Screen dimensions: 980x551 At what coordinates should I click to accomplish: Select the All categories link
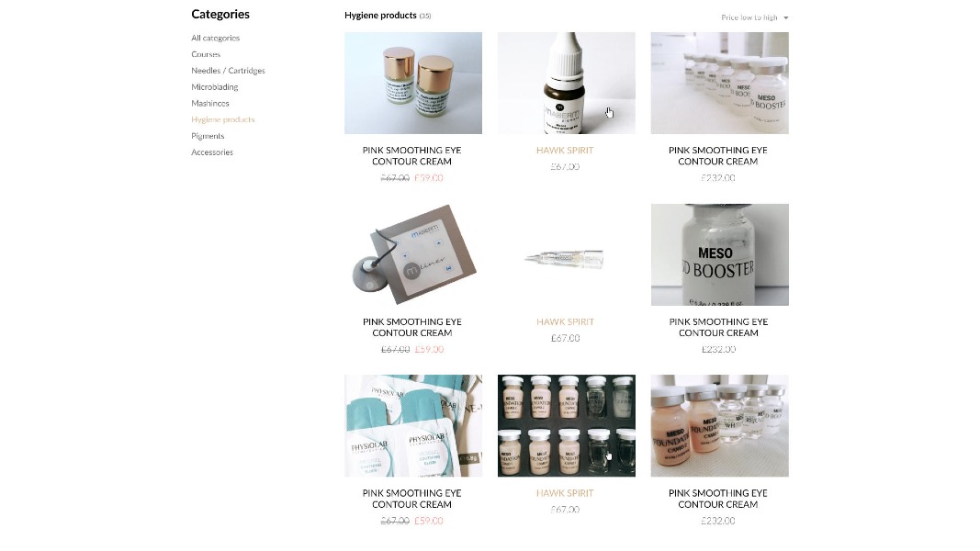pyautogui.click(x=216, y=38)
